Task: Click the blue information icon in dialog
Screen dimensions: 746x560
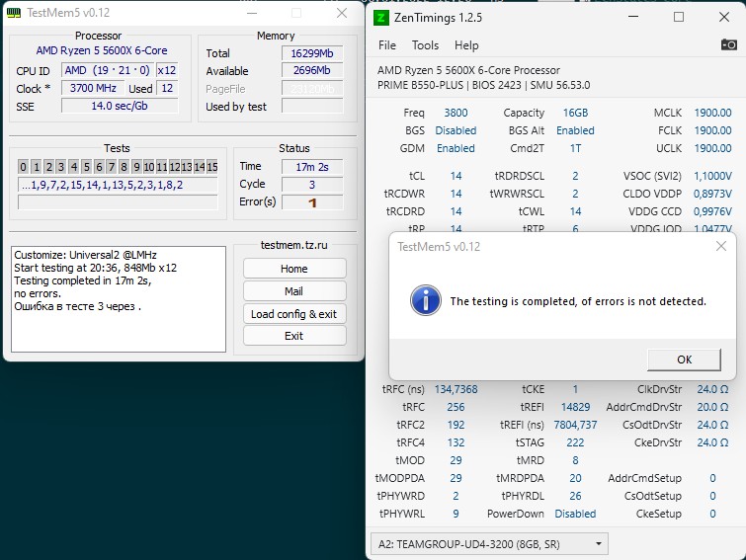Action: 425,300
